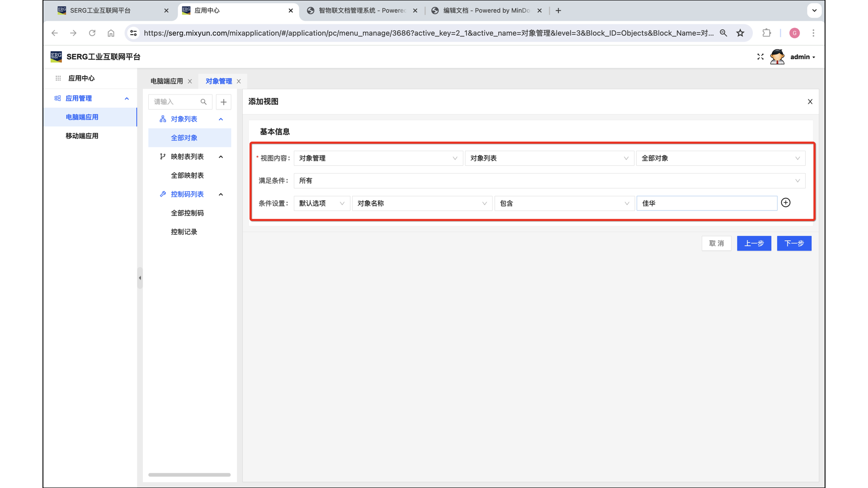Collapse the sidebar using the panel handle

click(140, 278)
